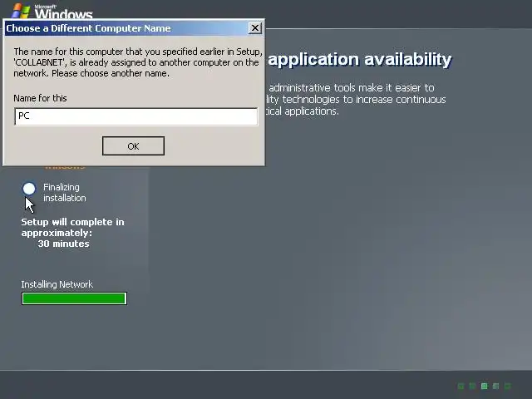Screen dimensions: 532x399
Task: Click the 'administrative tools make it easier' text
Action: 352,88
